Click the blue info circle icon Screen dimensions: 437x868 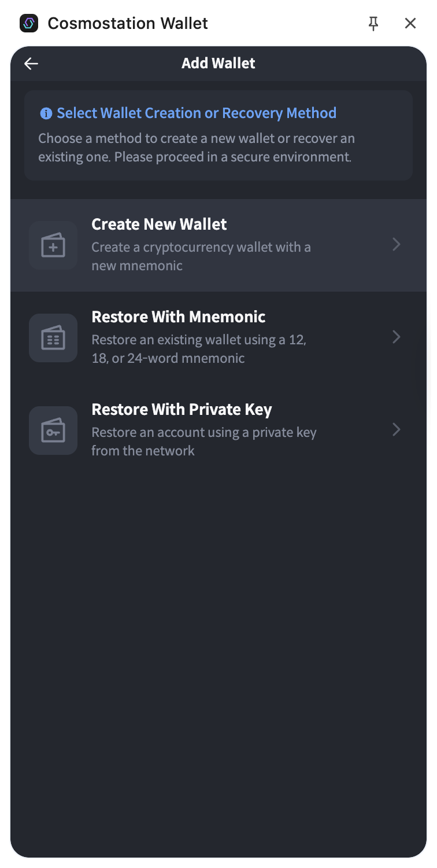tap(46, 113)
